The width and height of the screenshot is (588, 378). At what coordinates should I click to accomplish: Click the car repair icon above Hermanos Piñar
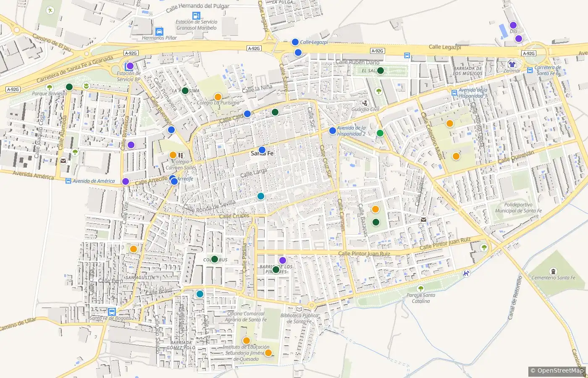[x=159, y=31]
